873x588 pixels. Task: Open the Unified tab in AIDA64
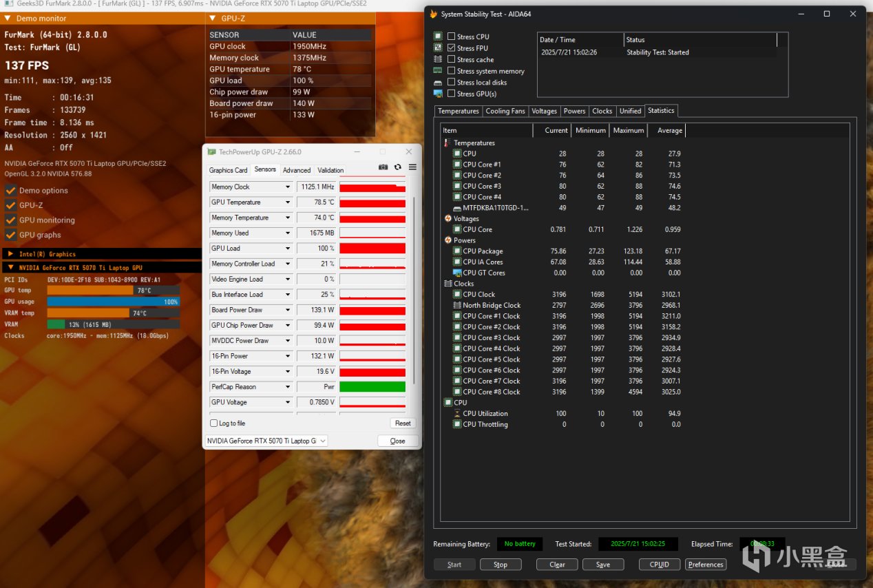(630, 111)
